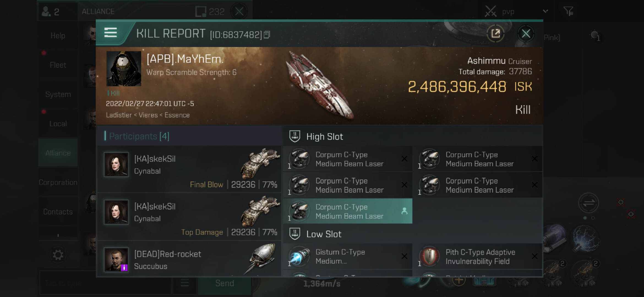Copy the kill report ID
Viewport: 644px width, 297px height.
(x=267, y=35)
